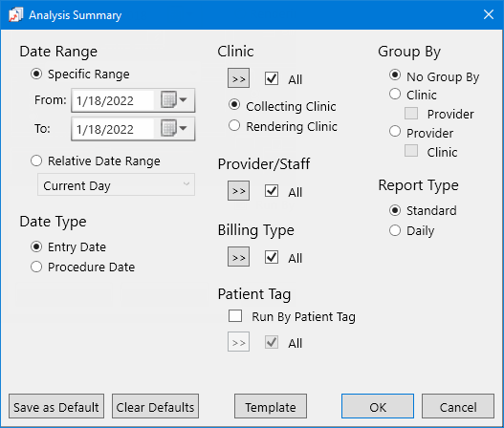The height and width of the screenshot is (428, 504).
Task: Open the Template button
Action: coord(271,406)
